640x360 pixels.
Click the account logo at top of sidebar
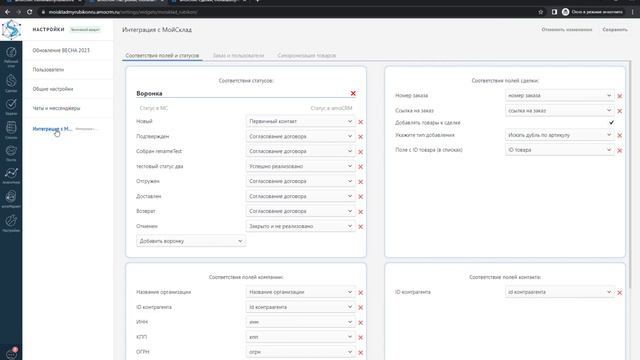[x=11, y=29]
